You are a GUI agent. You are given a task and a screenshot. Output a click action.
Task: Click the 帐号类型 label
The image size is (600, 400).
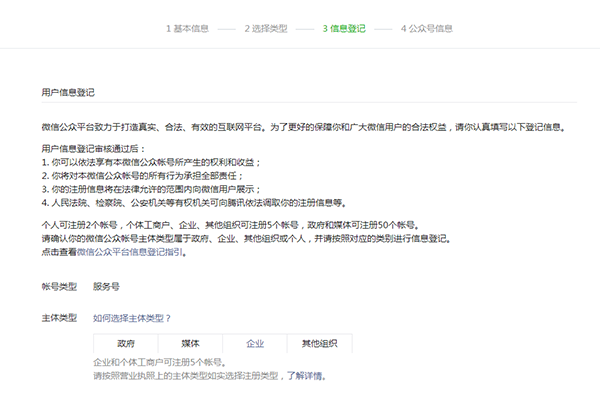[59, 287]
